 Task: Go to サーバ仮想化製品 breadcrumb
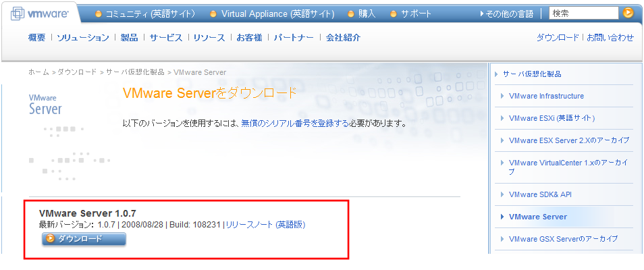(x=136, y=72)
